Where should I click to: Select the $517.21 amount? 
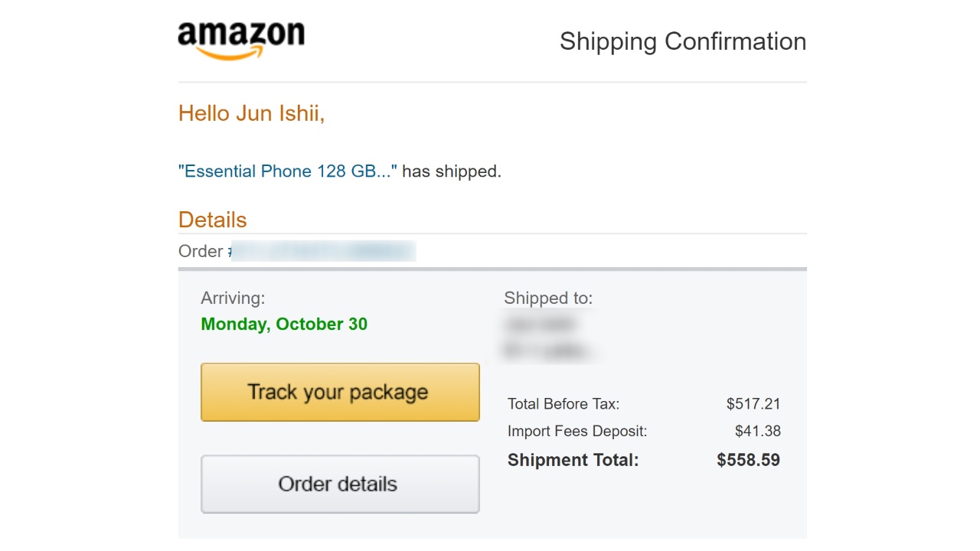click(753, 404)
